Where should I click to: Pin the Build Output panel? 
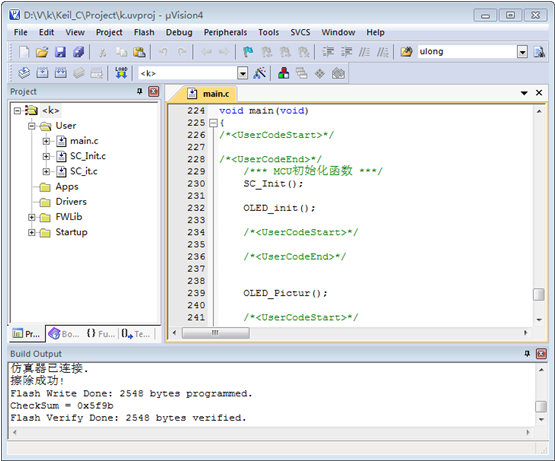click(527, 353)
